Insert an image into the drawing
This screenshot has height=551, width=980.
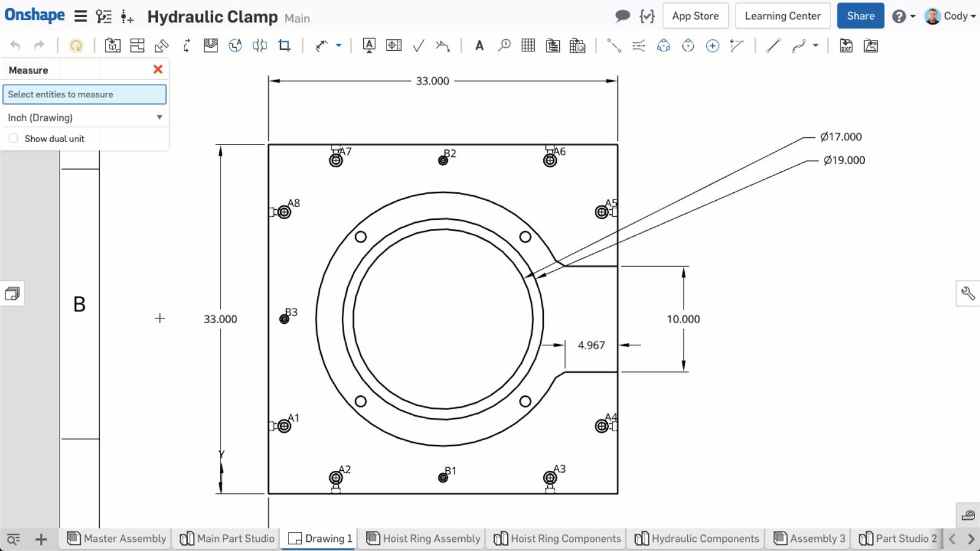click(870, 45)
